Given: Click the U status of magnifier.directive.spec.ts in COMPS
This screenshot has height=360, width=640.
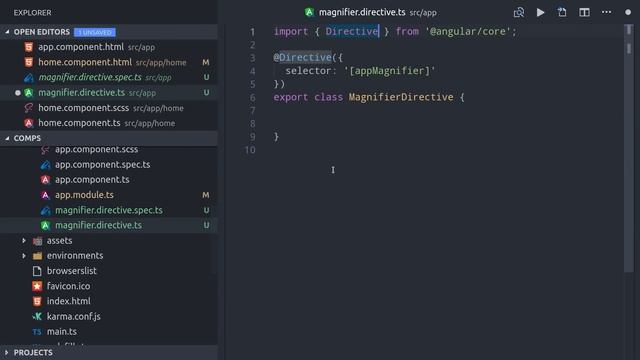Looking at the screenshot, I should 206,210.
